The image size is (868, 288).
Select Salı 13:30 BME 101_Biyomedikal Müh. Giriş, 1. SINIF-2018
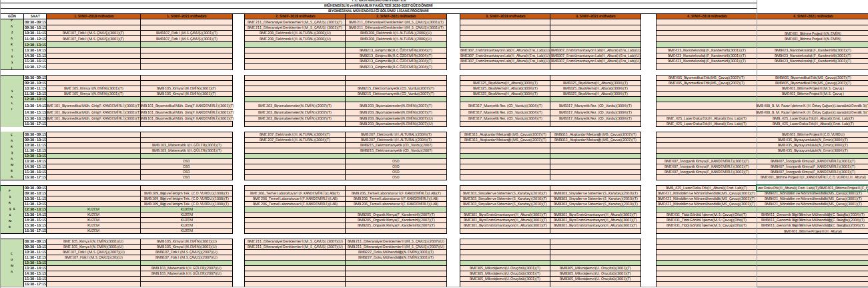pos(93,106)
